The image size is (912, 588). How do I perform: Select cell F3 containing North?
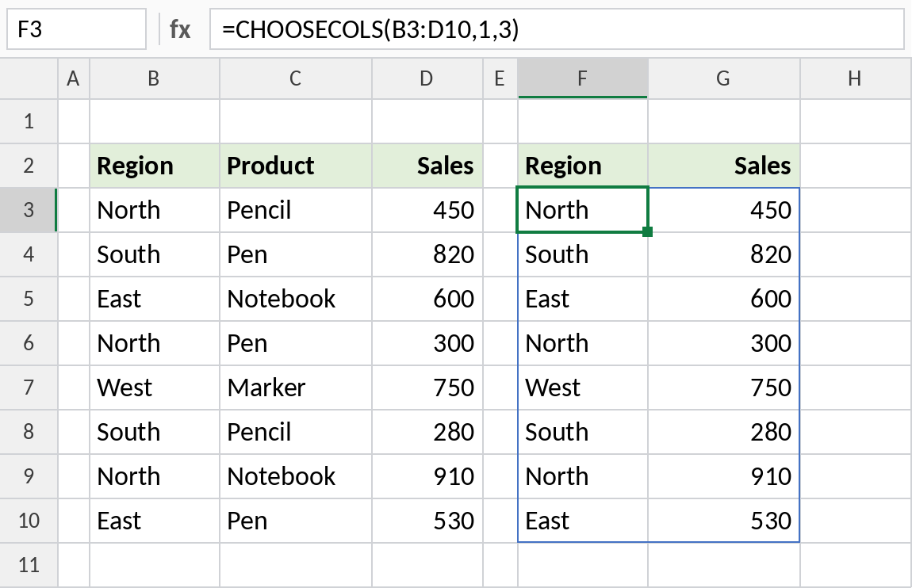pos(582,210)
